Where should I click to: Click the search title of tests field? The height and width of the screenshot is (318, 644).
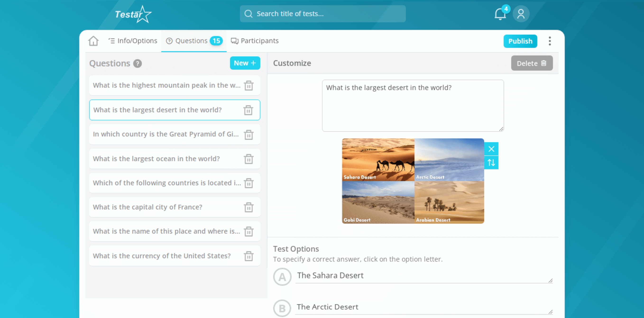point(322,14)
